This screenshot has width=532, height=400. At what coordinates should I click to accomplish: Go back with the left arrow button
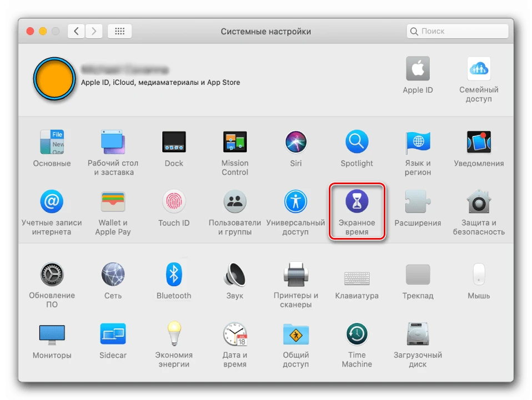[76, 31]
